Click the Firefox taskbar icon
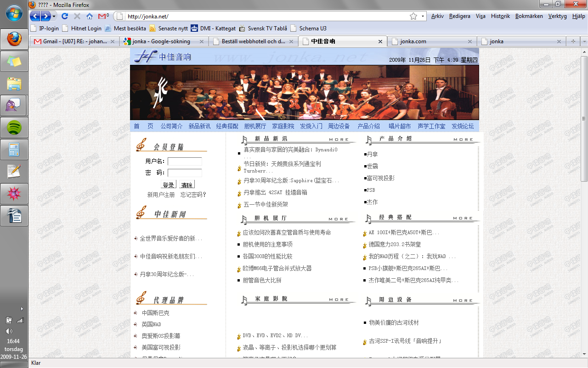 14,39
